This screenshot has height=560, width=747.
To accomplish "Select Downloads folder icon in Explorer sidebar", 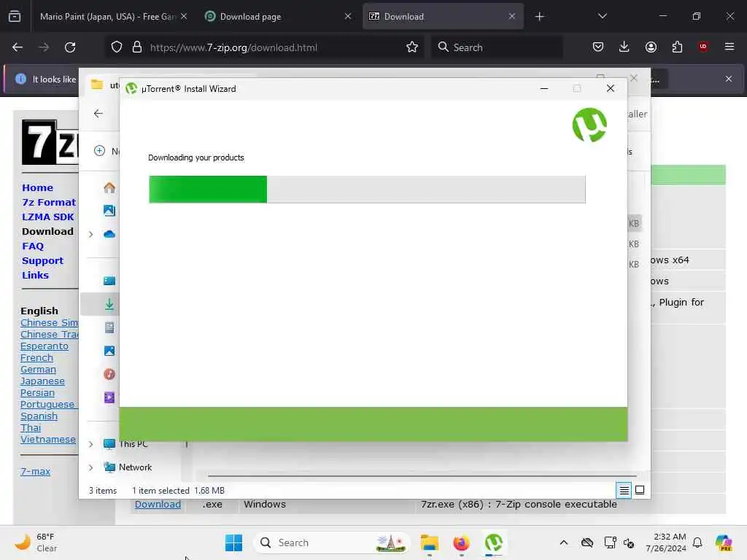I will (x=109, y=304).
